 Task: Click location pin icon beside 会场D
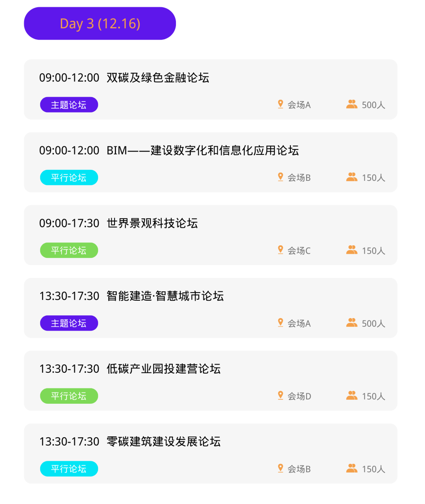pos(281,395)
